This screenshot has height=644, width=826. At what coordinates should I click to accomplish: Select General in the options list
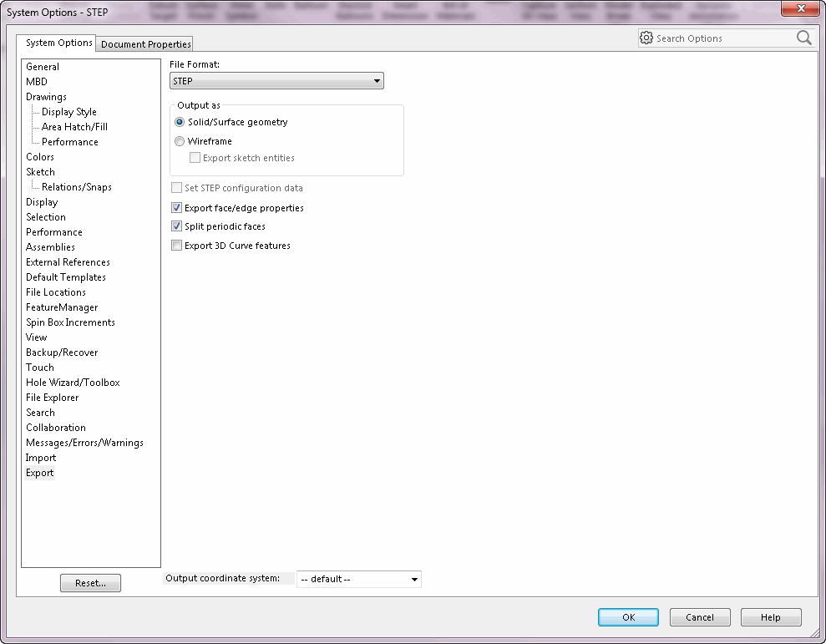pyautogui.click(x=42, y=66)
